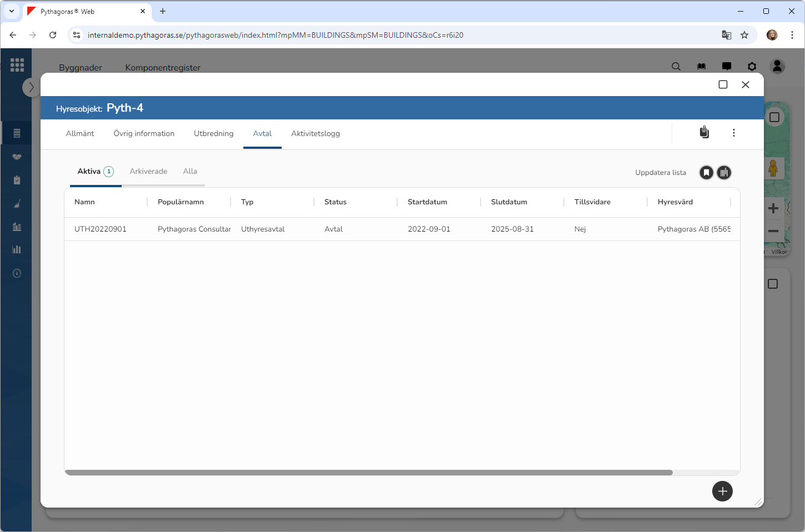Click the bookmark saved views icon
Viewport: 805px width, 532px height.
pos(706,173)
